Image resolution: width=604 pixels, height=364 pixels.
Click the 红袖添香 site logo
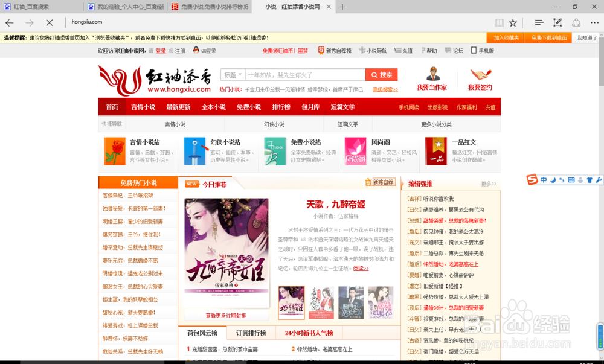(x=155, y=80)
